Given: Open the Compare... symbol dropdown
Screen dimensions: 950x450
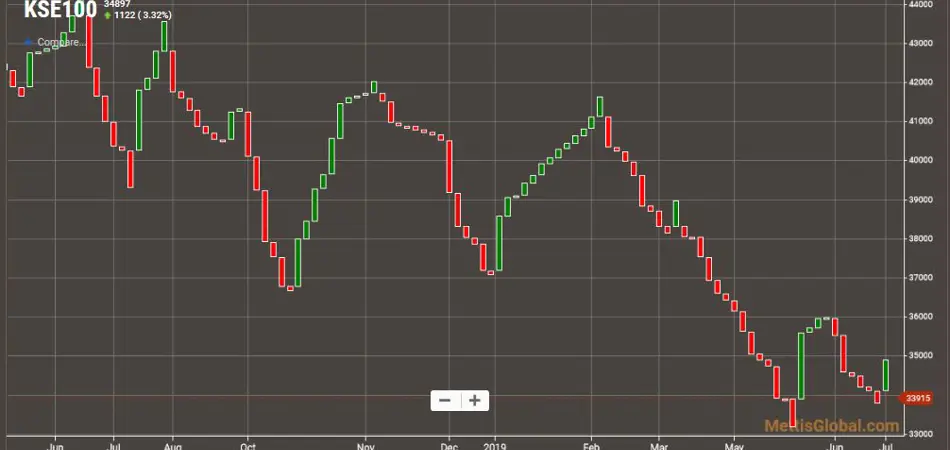Looking at the screenshot, I should point(58,43).
